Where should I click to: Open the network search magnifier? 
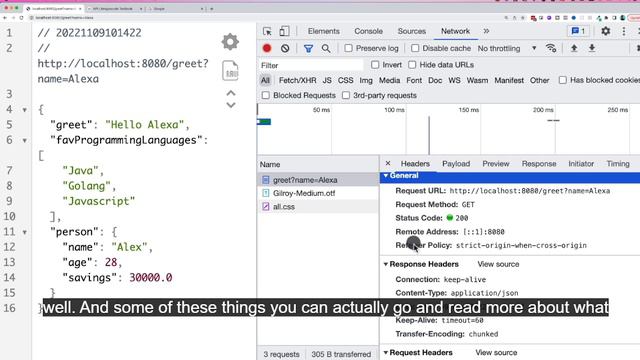tap(326, 49)
